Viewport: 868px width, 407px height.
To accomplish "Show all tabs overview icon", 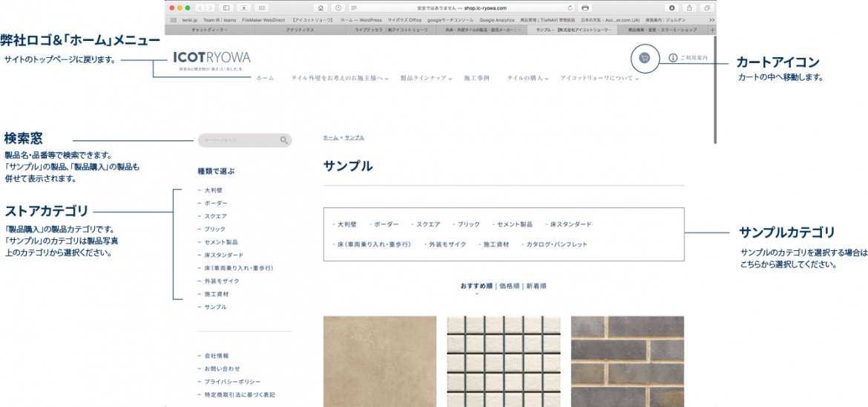I will coord(707,8).
